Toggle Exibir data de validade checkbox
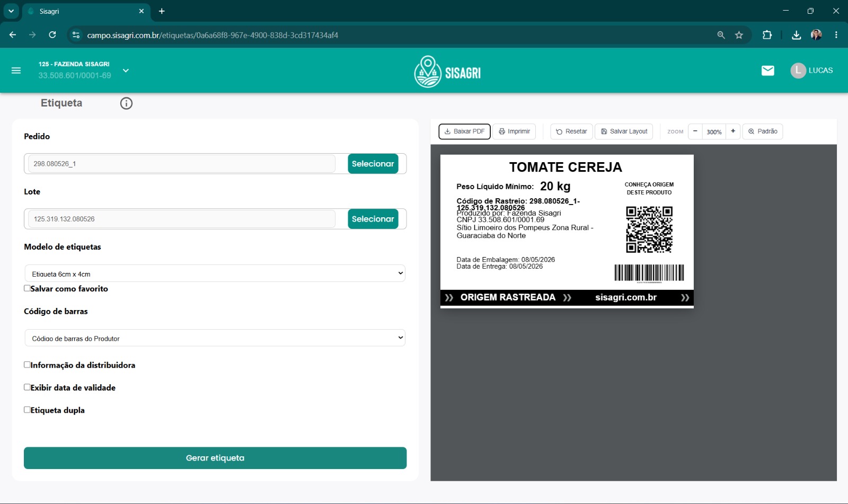This screenshot has height=504, width=848. tap(27, 387)
